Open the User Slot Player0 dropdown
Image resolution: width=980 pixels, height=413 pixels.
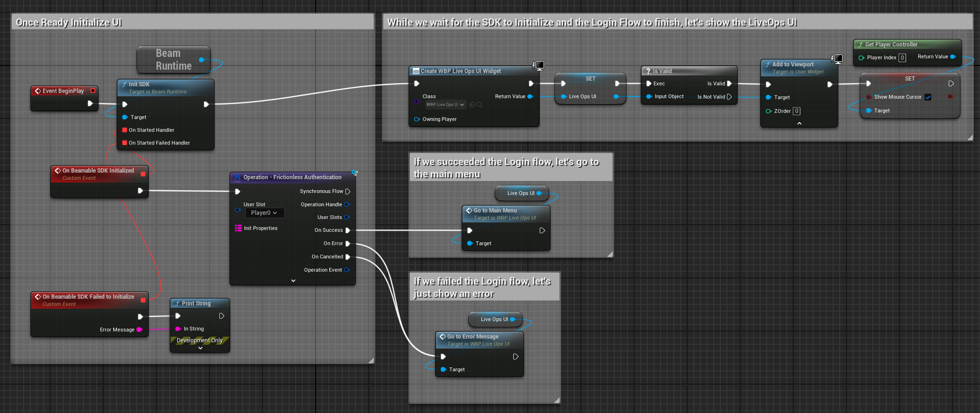264,213
